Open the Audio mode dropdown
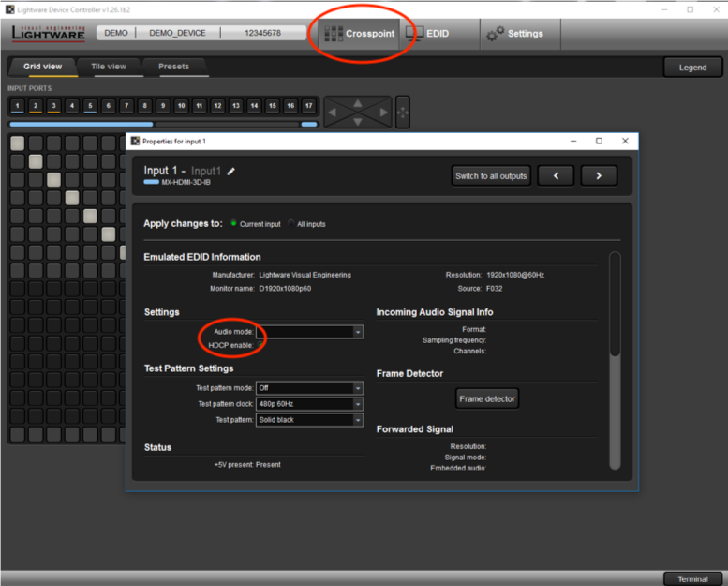The width and height of the screenshot is (728, 586). [310, 332]
